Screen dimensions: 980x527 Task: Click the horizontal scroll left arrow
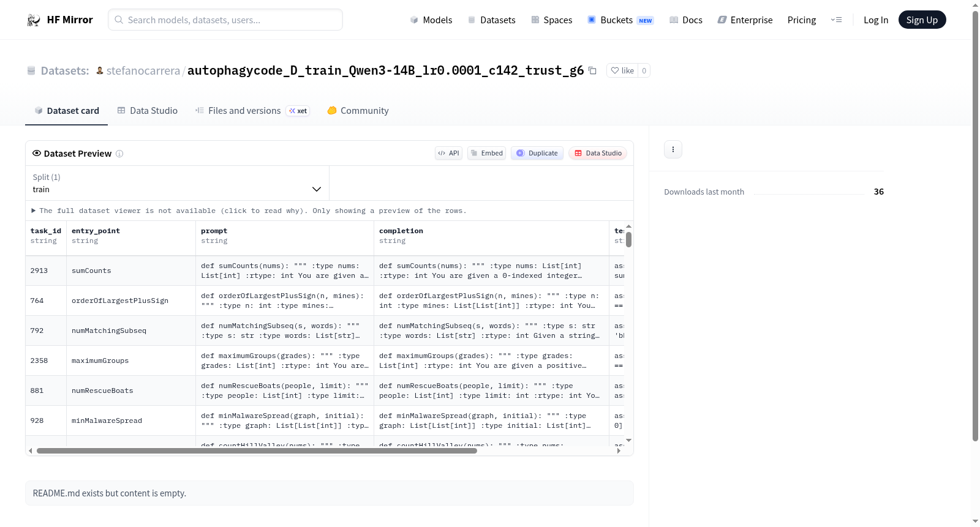click(x=31, y=450)
